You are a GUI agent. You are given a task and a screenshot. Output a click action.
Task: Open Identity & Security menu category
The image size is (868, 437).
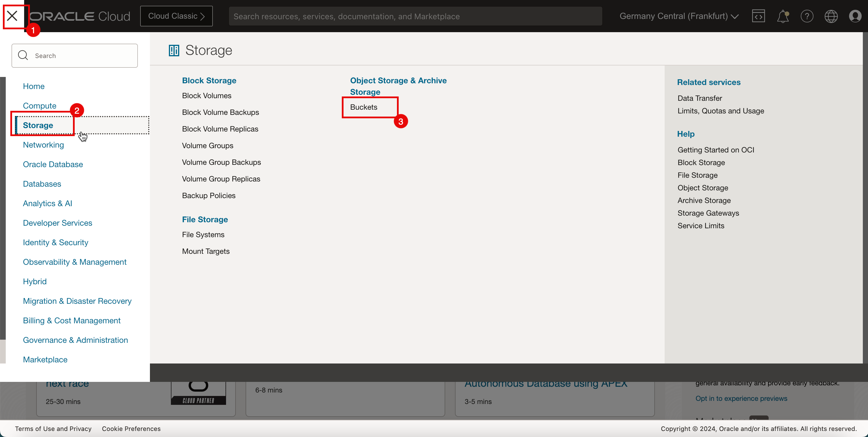click(x=56, y=243)
